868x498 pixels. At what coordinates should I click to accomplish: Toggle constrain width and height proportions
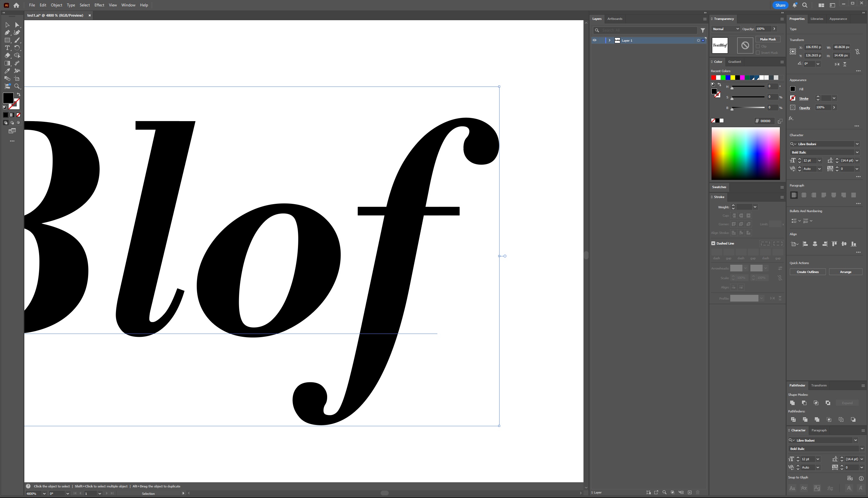click(x=857, y=52)
